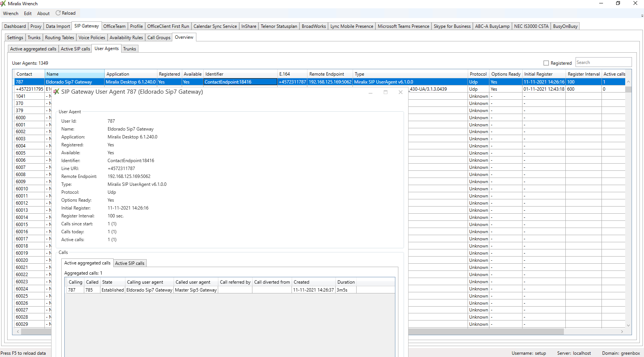The image size is (644, 357).
Task: Sort by the Register Interval column
Action: pyautogui.click(x=584, y=74)
